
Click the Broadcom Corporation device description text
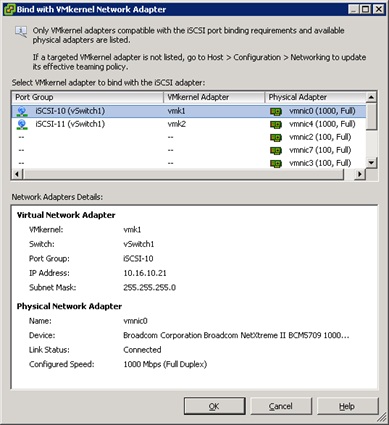[x=236, y=335]
